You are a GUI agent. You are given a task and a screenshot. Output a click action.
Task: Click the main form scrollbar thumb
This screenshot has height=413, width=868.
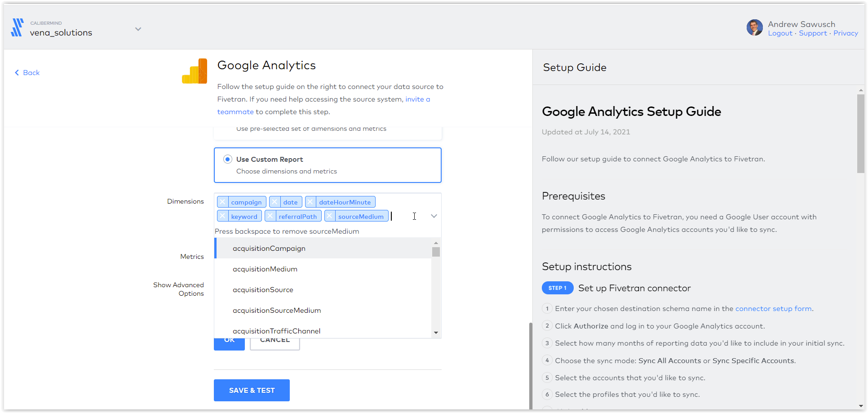[x=531, y=366]
